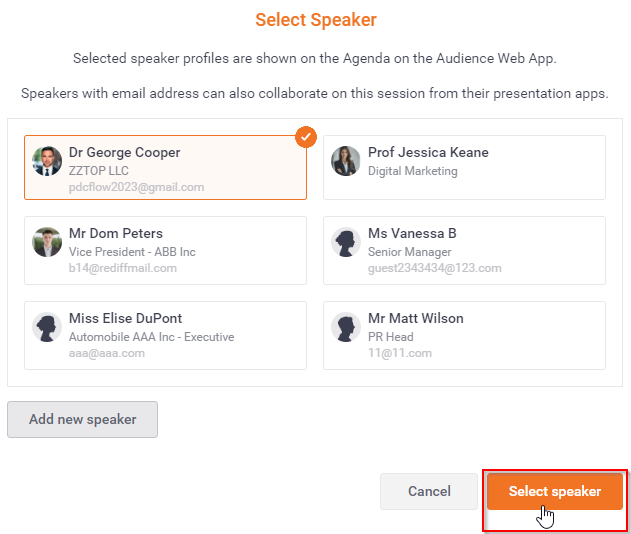Cancel the speaker selection dialog

(429, 491)
